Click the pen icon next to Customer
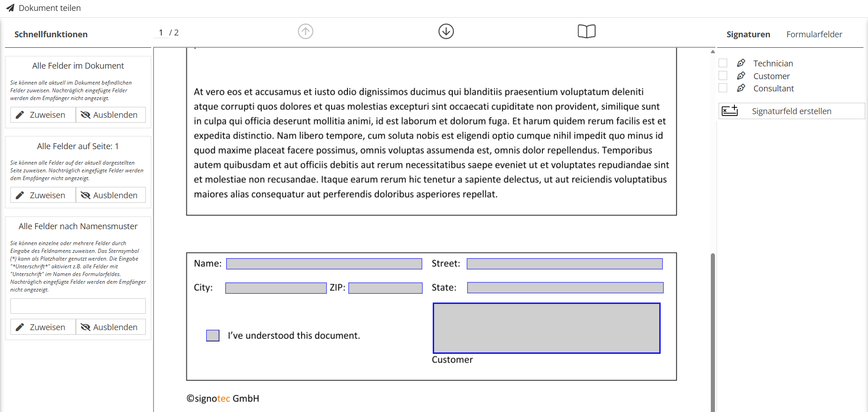 (x=741, y=75)
